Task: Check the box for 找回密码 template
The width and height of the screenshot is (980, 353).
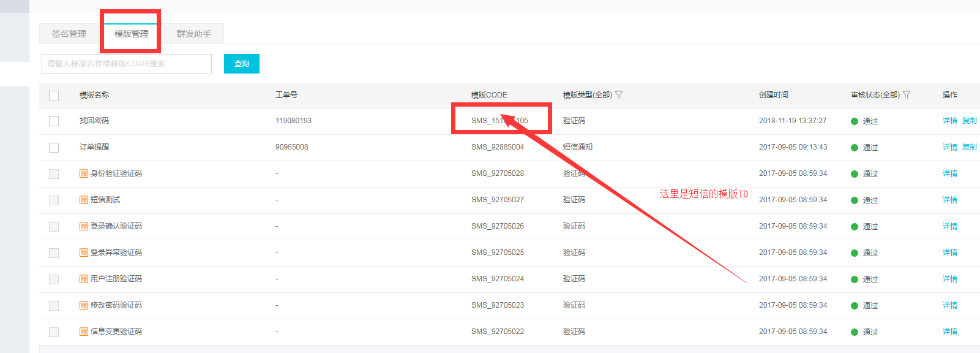Action: point(54,121)
